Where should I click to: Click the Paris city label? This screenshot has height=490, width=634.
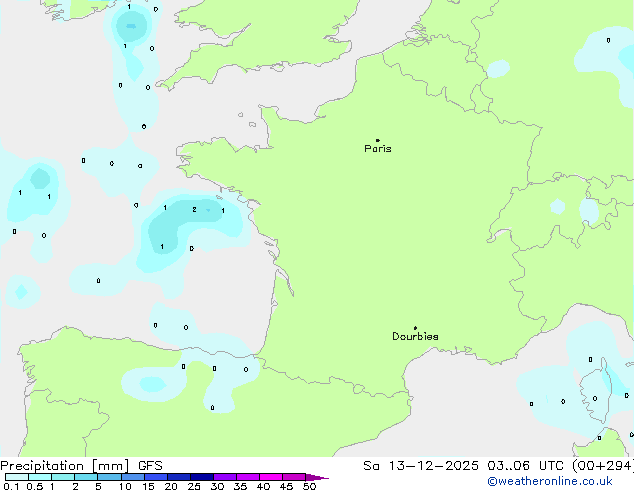pos(378,149)
